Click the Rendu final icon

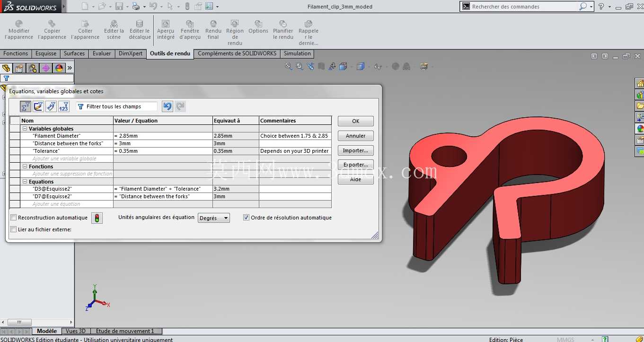tap(213, 24)
